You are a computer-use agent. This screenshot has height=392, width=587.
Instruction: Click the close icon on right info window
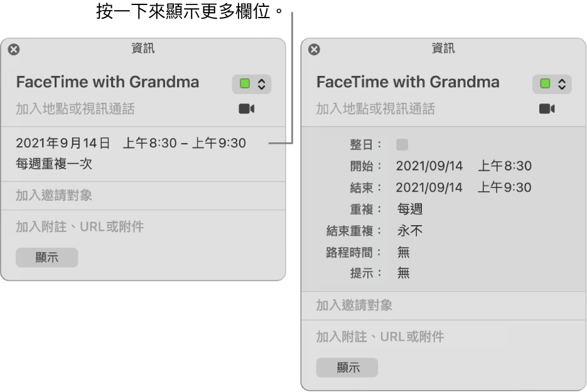(x=314, y=48)
